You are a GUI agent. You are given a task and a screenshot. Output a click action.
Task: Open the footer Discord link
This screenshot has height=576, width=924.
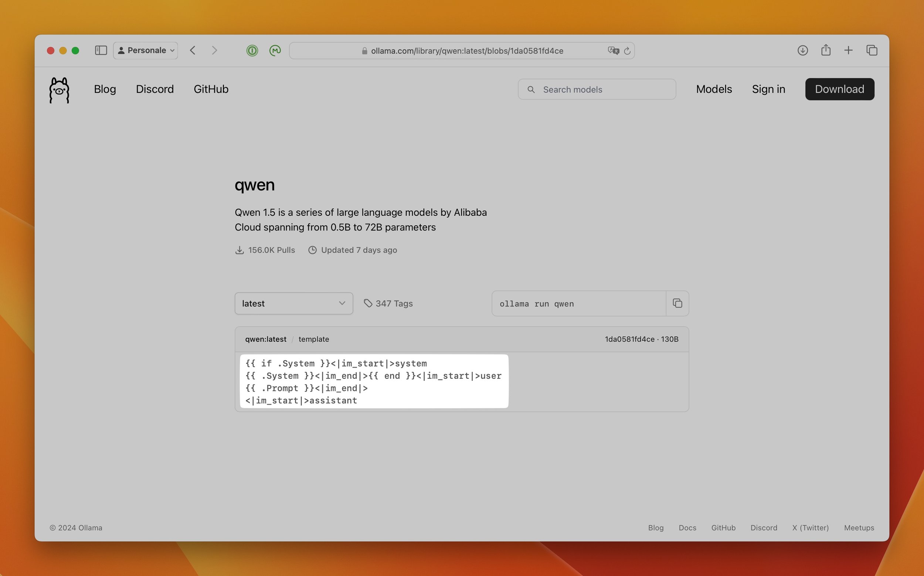[x=764, y=528]
